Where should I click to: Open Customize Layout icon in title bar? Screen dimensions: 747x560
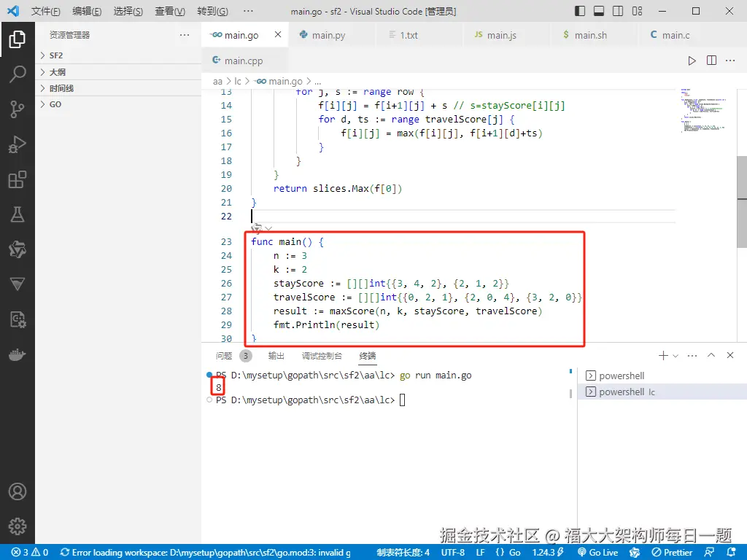(x=637, y=11)
